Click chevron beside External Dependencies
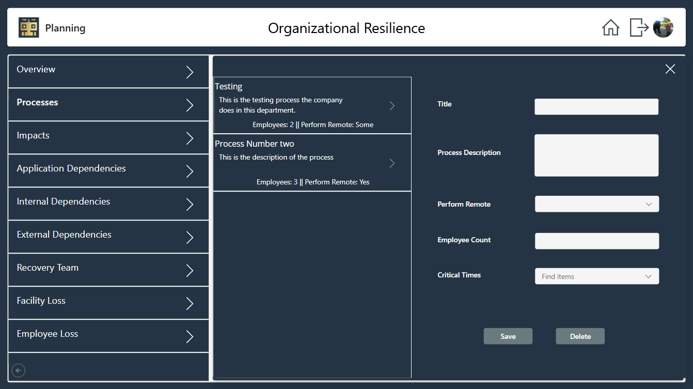Image resolution: width=693 pixels, height=389 pixels. click(190, 238)
